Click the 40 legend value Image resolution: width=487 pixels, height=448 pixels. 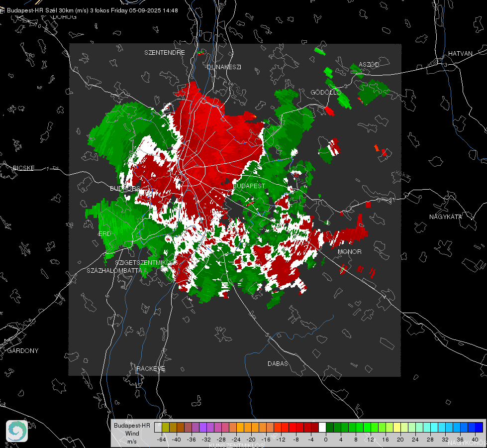click(475, 440)
